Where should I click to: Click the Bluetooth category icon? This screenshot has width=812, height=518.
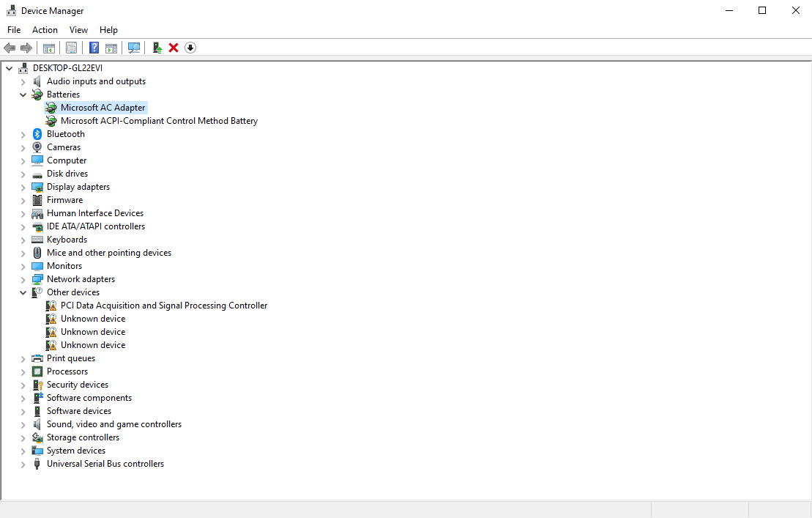click(37, 134)
